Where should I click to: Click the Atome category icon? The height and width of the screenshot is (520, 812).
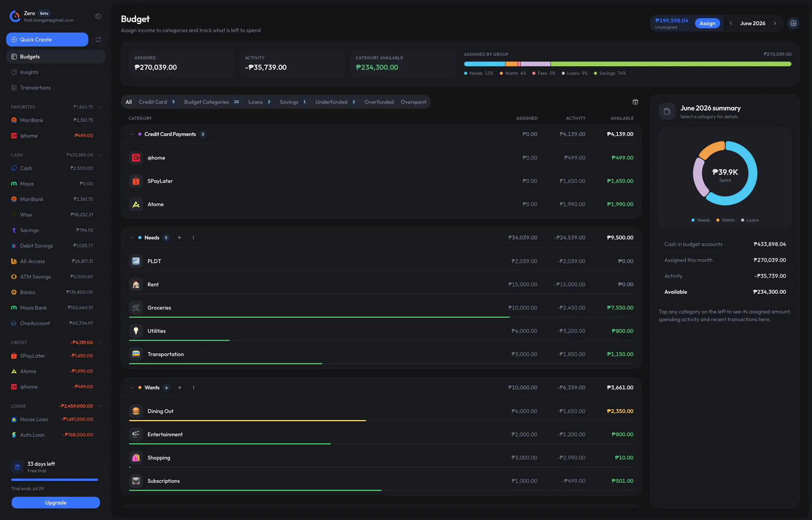click(136, 204)
